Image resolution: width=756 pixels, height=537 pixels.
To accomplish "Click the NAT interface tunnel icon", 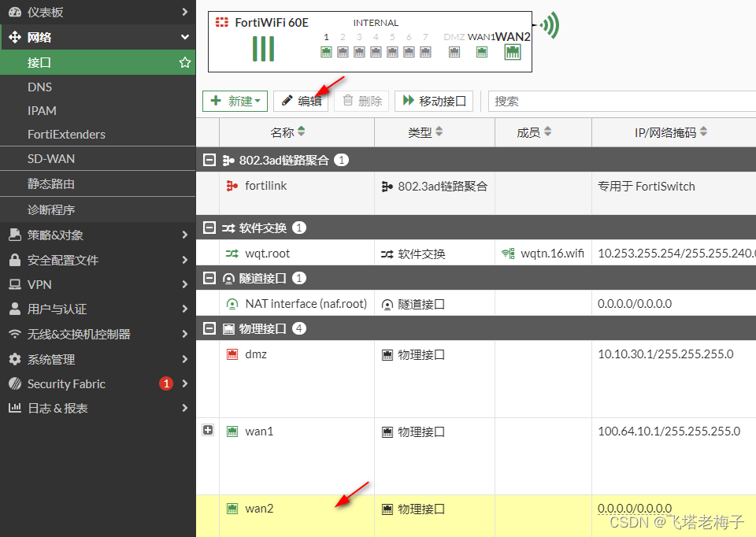I will [232, 304].
